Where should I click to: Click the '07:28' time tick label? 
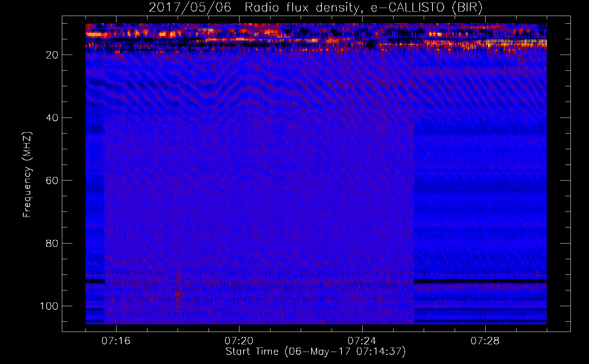pyautogui.click(x=485, y=341)
